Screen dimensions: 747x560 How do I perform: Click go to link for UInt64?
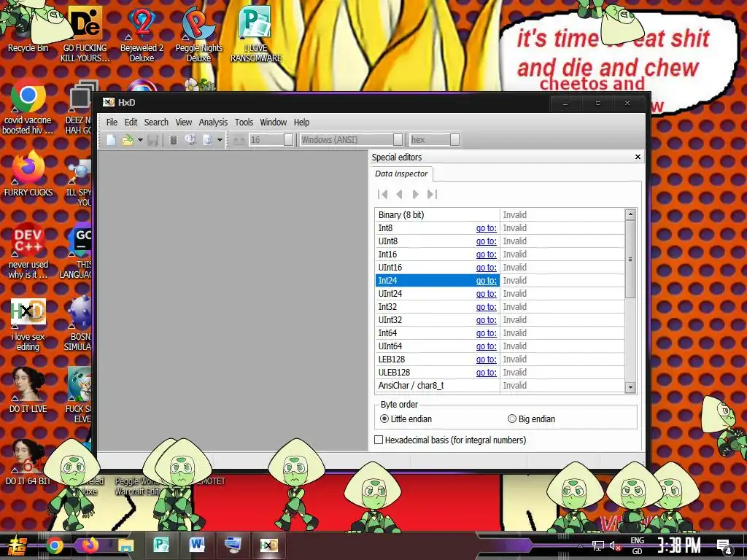tap(486, 346)
